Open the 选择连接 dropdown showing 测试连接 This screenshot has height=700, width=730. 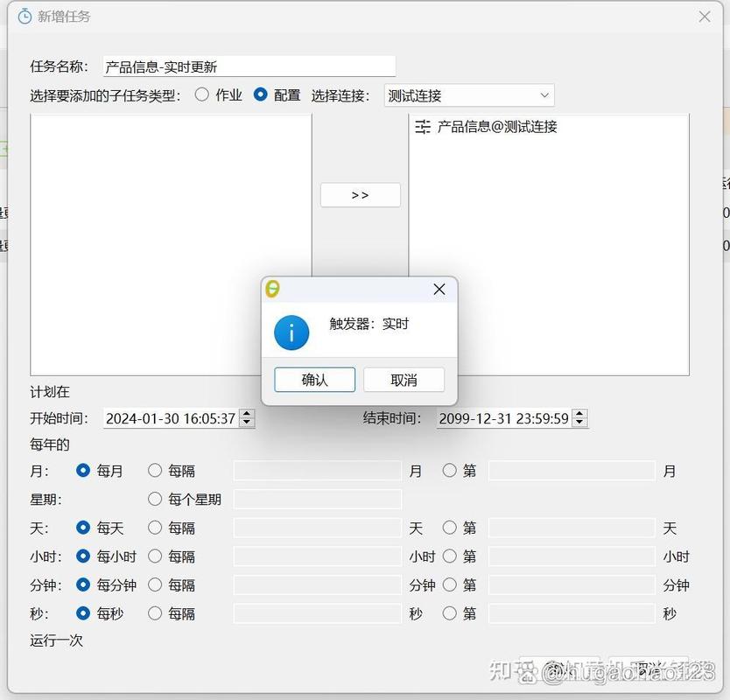coord(468,95)
